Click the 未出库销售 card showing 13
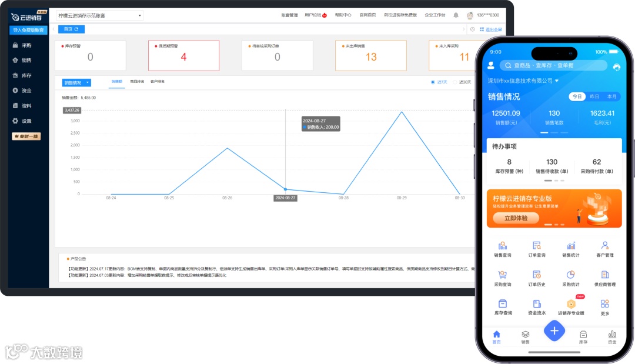 coord(371,55)
